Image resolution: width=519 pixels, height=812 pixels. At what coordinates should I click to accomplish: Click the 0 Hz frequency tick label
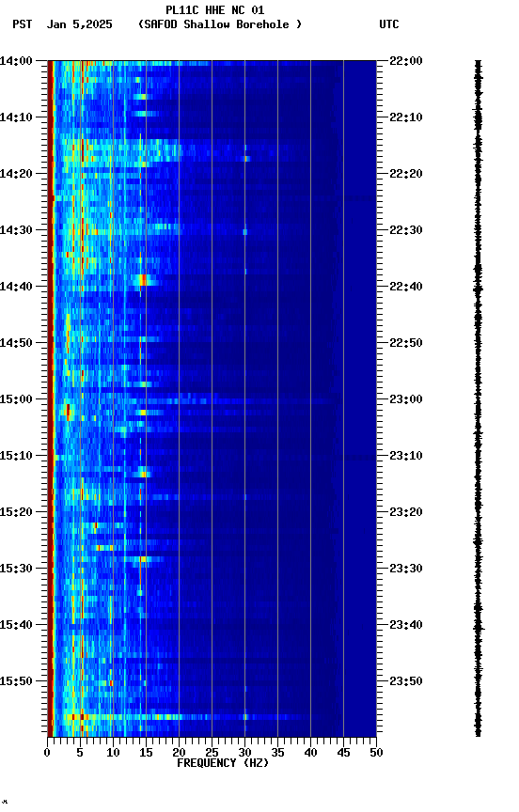click(x=47, y=753)
